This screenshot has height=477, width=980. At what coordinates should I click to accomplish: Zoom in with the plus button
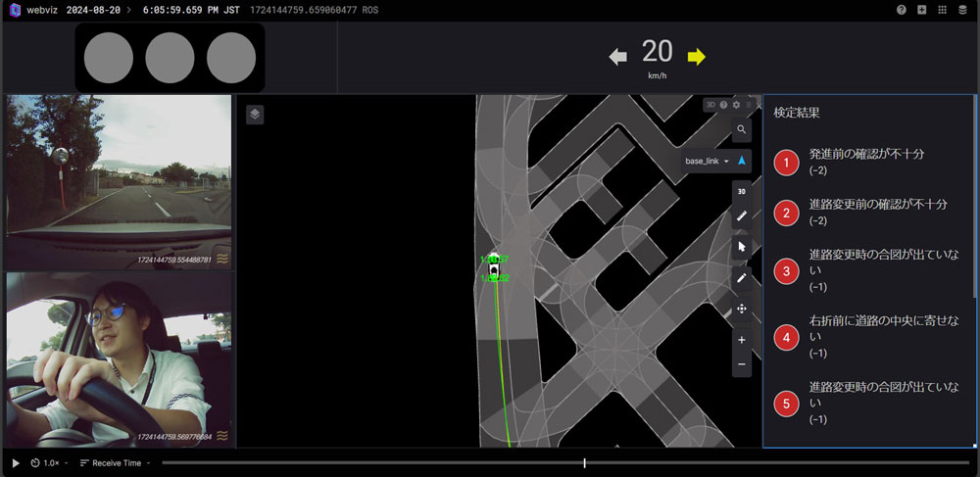coord(742,340)
